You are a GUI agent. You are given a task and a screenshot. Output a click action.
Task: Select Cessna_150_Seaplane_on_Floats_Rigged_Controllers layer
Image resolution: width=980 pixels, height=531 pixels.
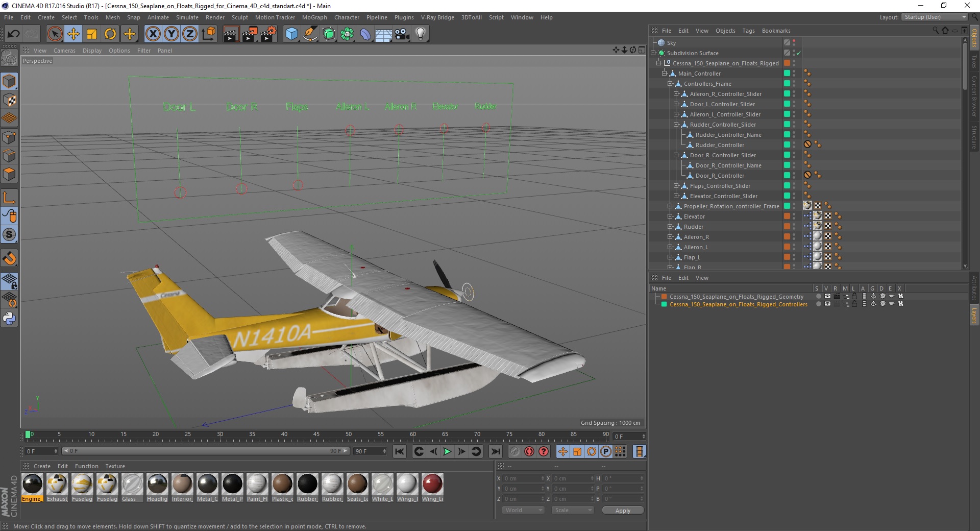[x=738, y=304]
